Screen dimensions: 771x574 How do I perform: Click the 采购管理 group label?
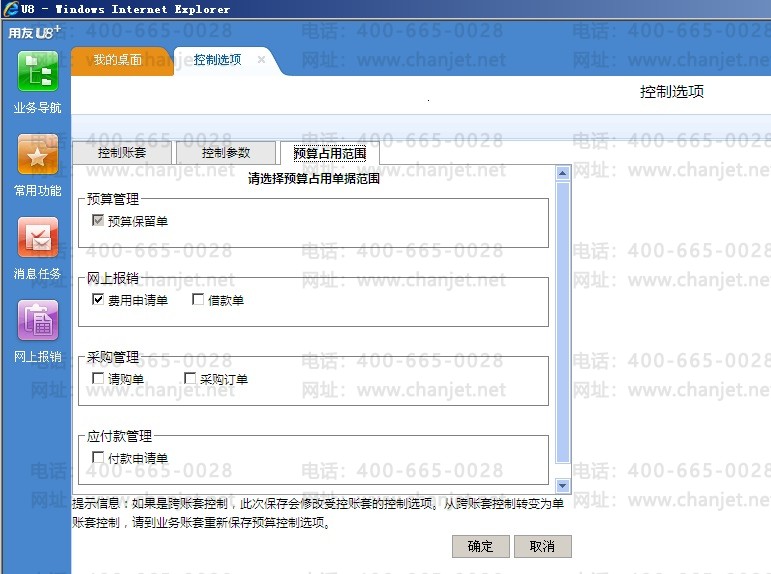point(113,357)
